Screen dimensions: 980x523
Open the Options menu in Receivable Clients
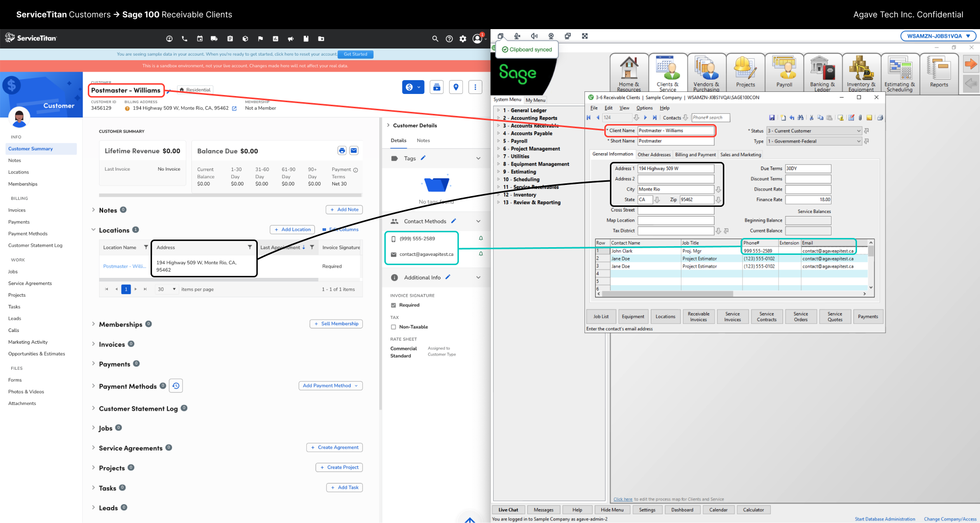(x=644, y=108)
